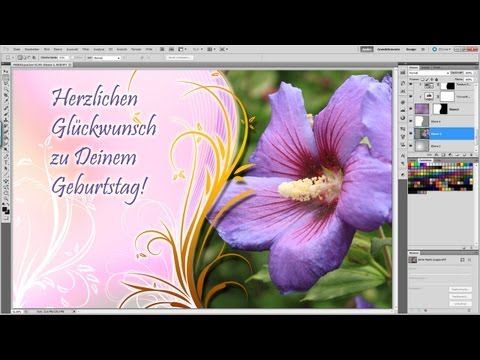Click the fx layer style icon
The height and width of the screenshot is (360, 480).
[x=436, y=155]
